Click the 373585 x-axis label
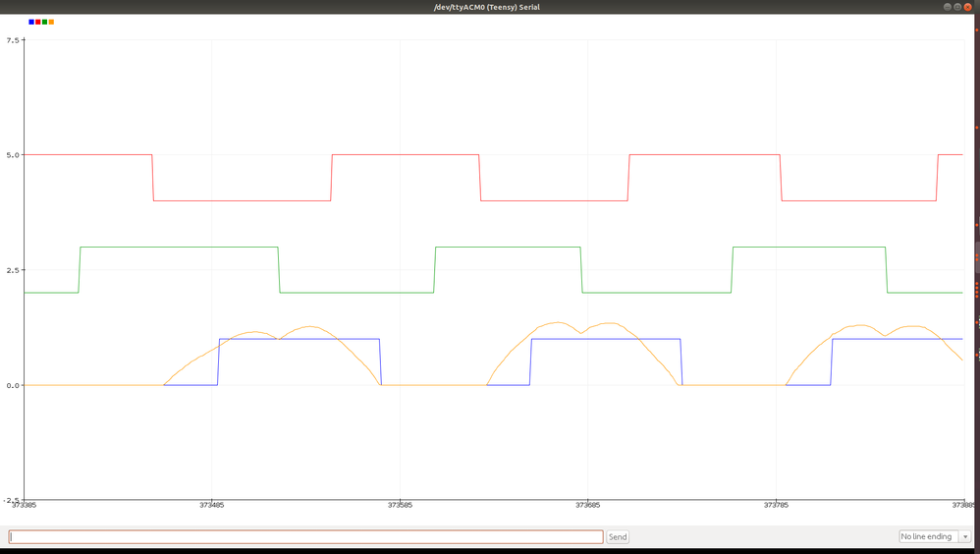Viewport: 980px width, 554px height. pos(400,505)
